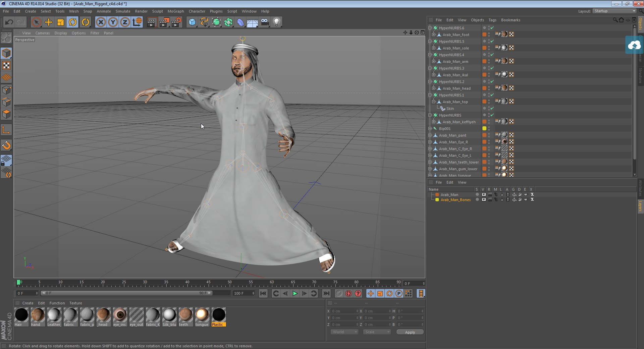Click the Apply button
Image resolution: width=644 pixels, height=349 pixels.
410,332
